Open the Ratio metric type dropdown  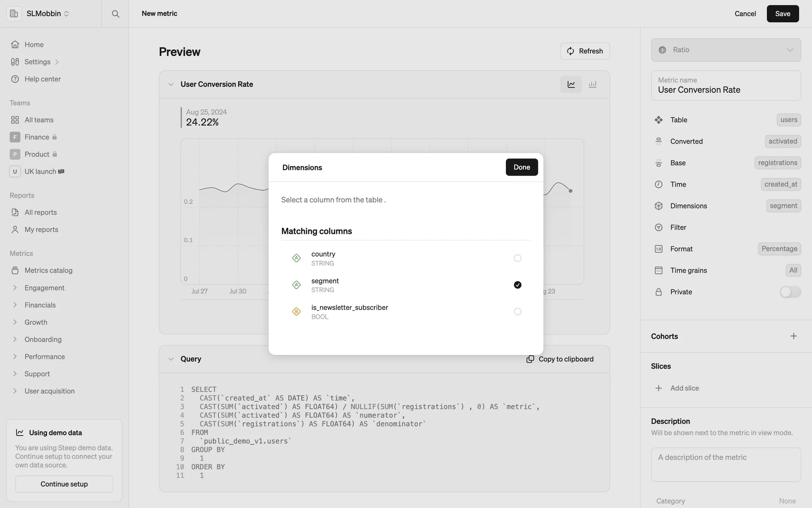tap(726, 50)
